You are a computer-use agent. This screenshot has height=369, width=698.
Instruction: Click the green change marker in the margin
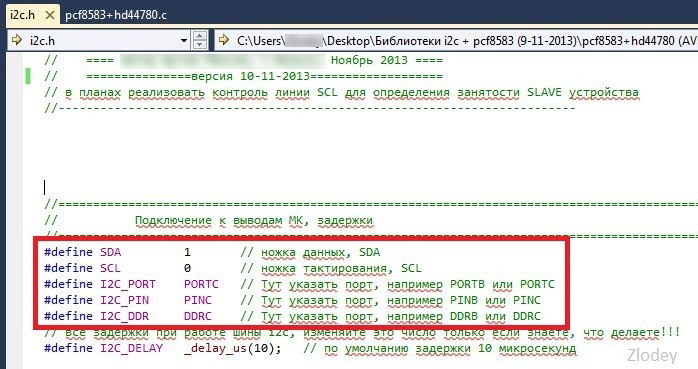[28, 76]
